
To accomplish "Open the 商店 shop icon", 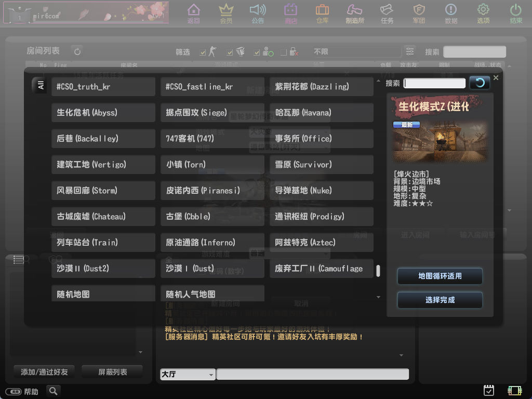I will tap(290, 14).
